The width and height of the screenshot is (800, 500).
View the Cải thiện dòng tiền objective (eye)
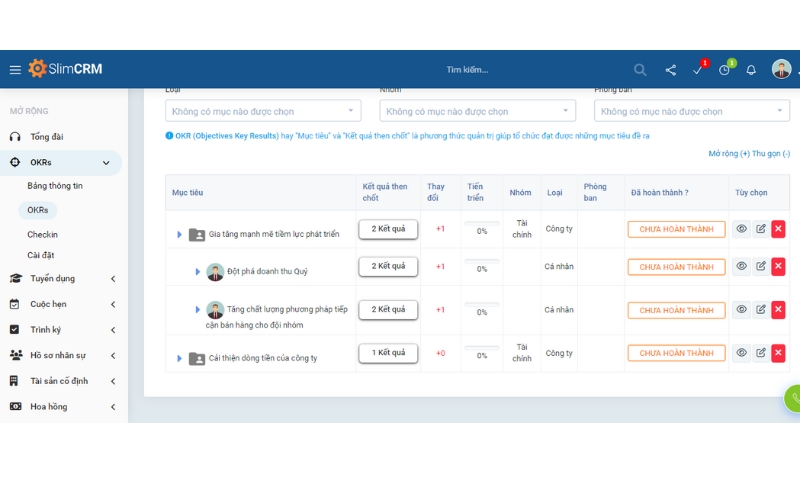[741, 353]
